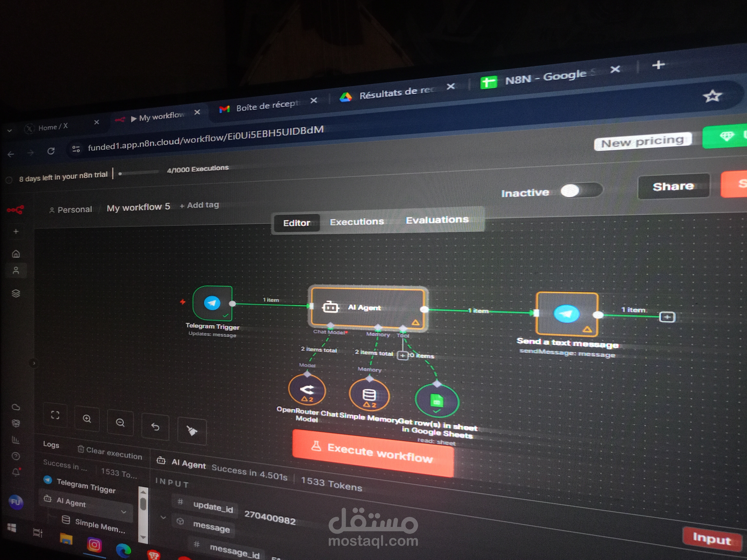Click the undo arrow canvas button
This screenshot has width=747, height=560.
155,427
